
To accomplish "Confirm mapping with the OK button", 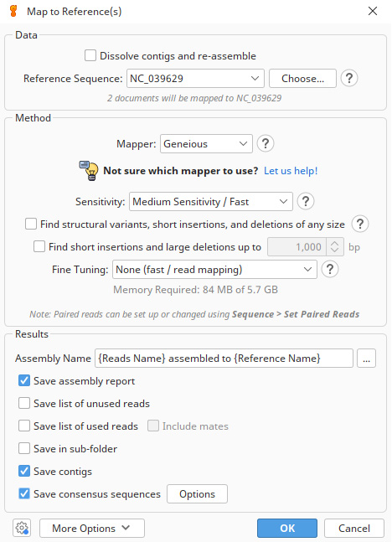I will pos(287,528).
